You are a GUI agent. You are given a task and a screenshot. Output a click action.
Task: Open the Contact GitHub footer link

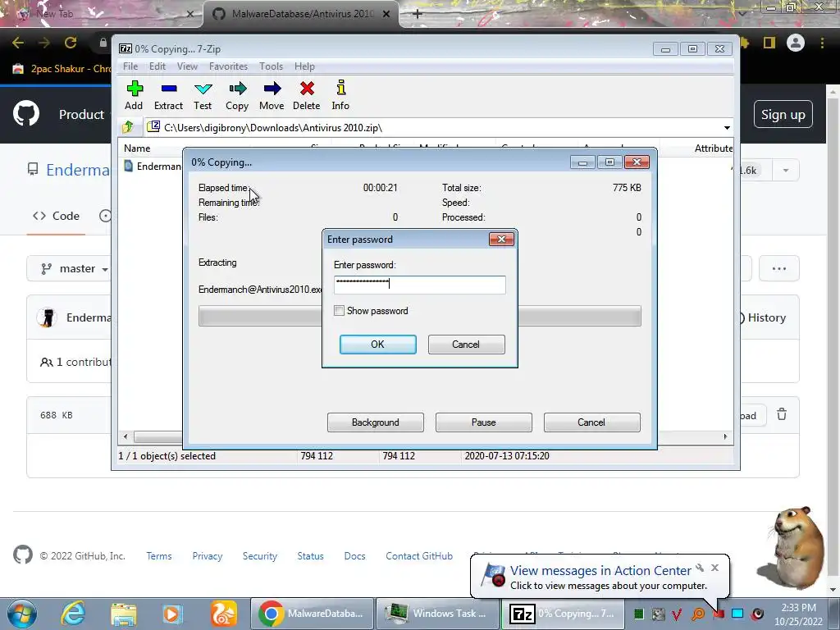click(x=419, y=556)
